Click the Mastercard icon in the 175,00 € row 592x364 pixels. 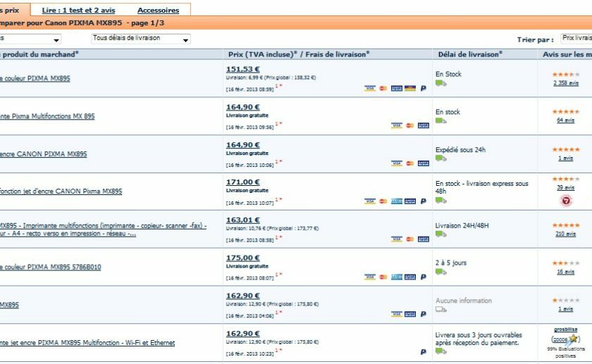(x=383, y=277)
